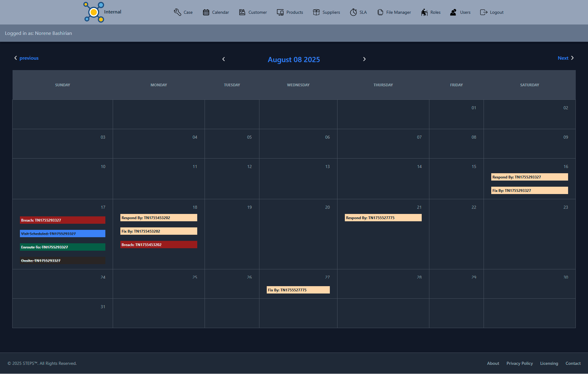Open Fix By: TN1755527775 event

coord(298,290)
